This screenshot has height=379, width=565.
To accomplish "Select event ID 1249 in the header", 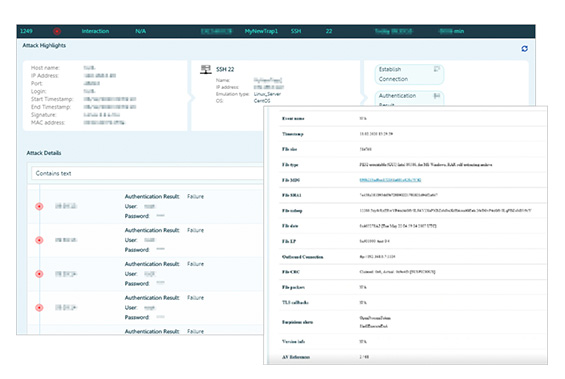I will (x=26, y=31).
